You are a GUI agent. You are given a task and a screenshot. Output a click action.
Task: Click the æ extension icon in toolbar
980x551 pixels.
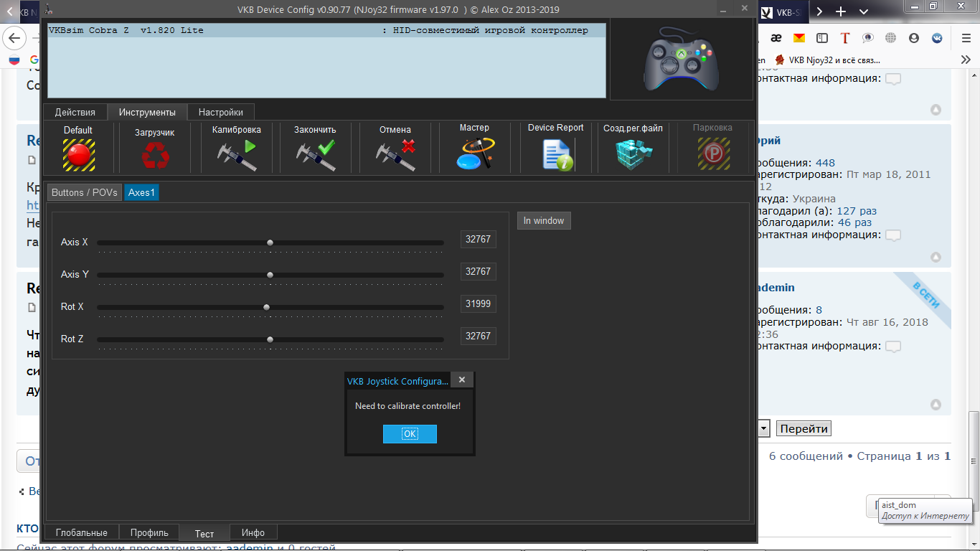pyautogui.click(x=776, y=38)
